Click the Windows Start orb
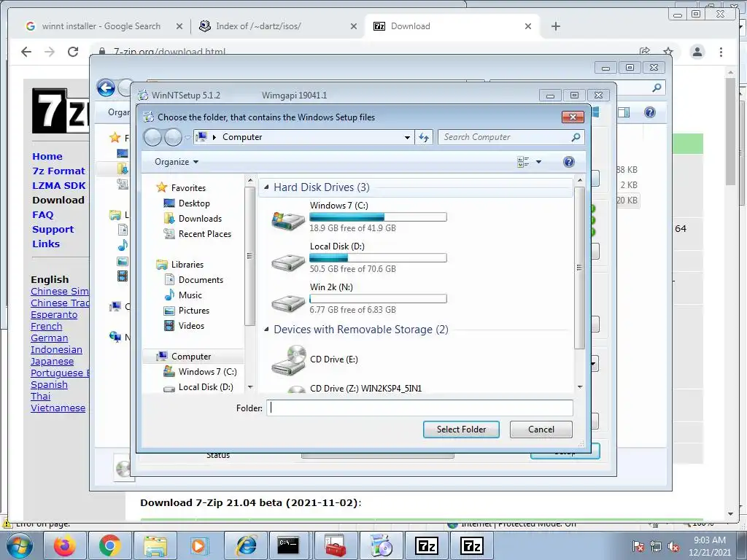The image size is (747, 560). point(20,545)
